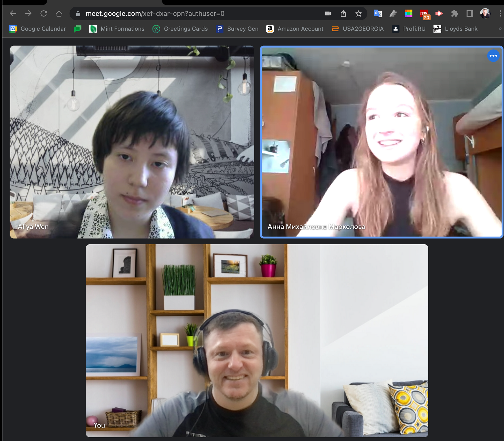504x441 pixels.
Task: Open the Google Translate extension
Action: [x=377, y=13]
